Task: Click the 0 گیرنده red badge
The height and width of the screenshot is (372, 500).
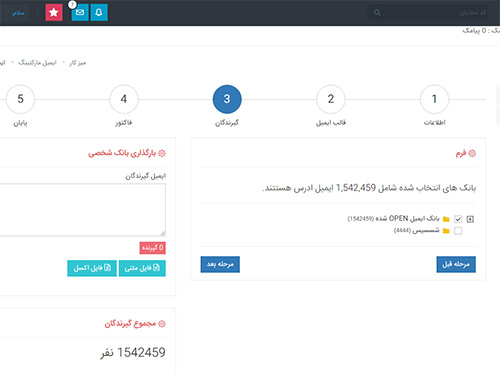Action: pos(152,248)
